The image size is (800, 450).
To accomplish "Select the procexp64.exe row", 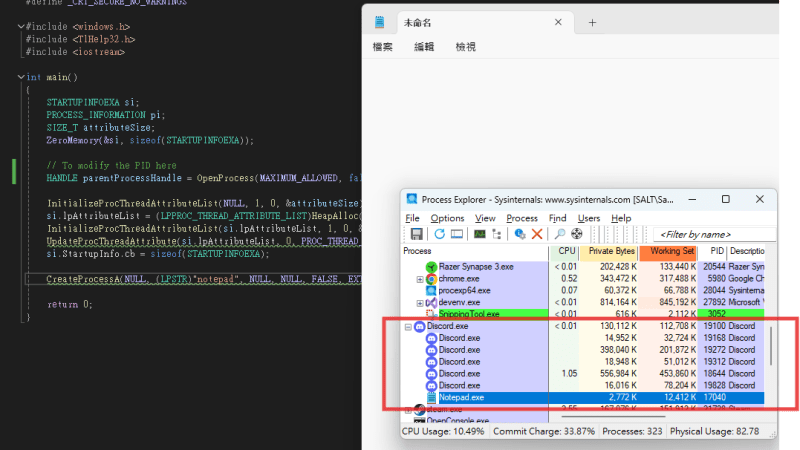I will pos(583,291).
